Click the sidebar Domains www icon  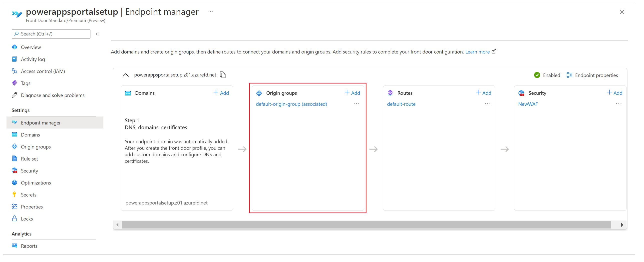tap(14, 135)
